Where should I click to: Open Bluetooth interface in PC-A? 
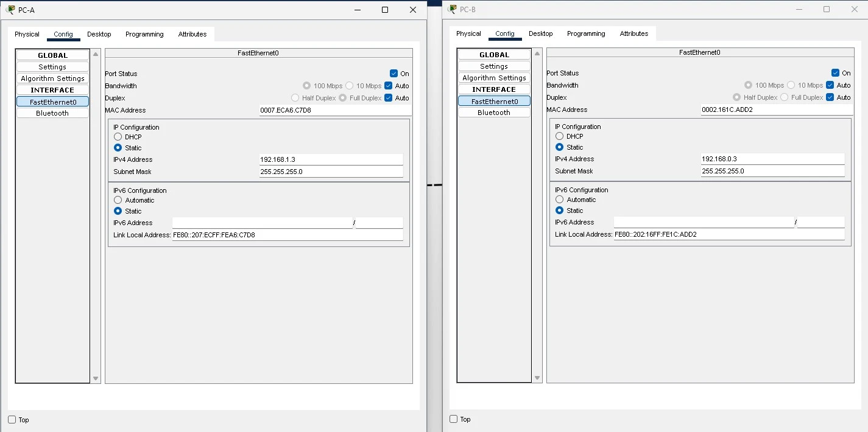52,113
